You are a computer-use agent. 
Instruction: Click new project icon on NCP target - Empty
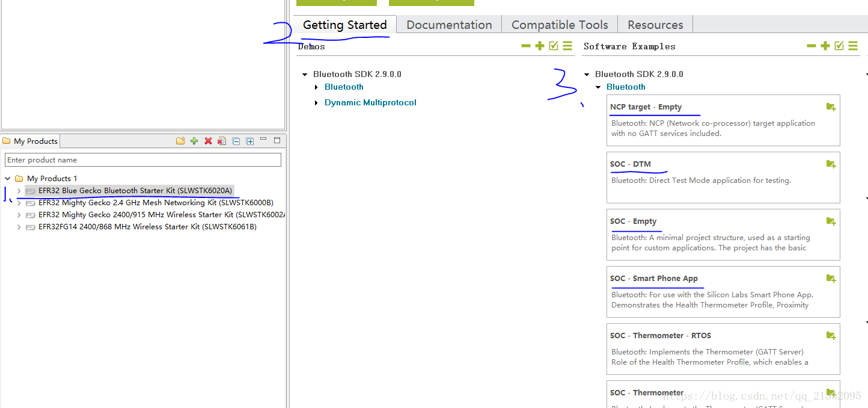pos(831,107)
